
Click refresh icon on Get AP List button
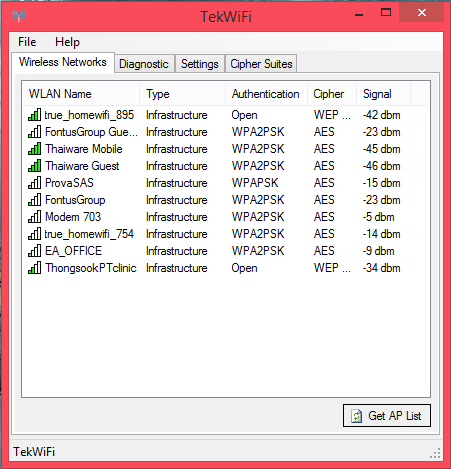(x=356, y=416)
